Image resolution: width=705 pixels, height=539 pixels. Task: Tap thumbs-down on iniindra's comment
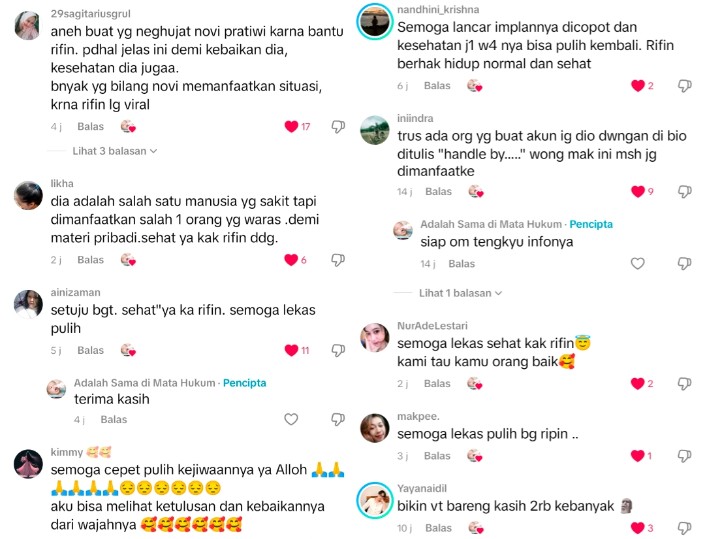[684, 192]
